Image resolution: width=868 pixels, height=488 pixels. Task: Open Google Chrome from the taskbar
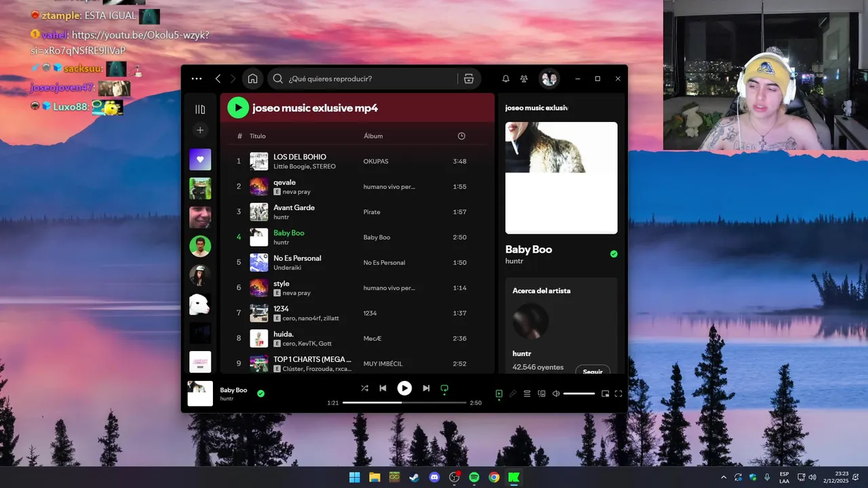pos(494,477)
